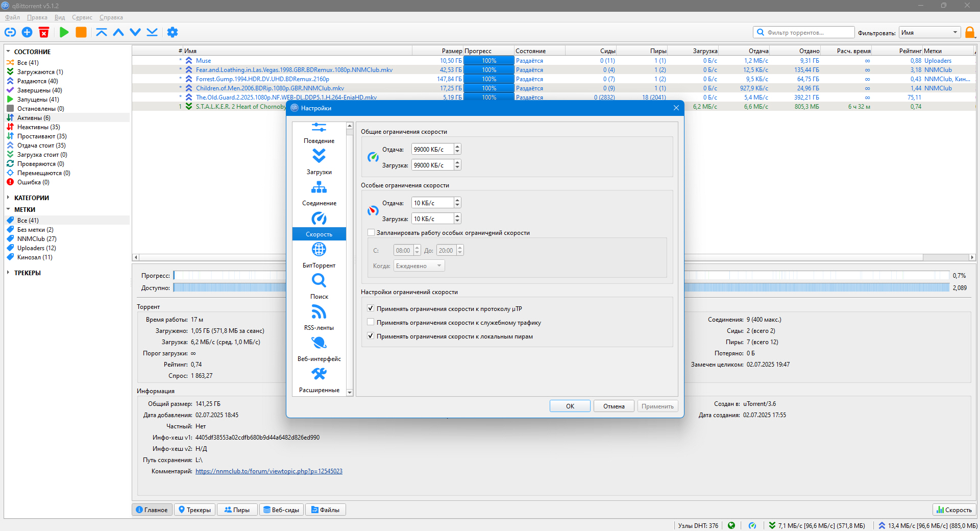Switch to the Пиры tab
The width and height of the screenshot is (980, 531).
(237, 510)
